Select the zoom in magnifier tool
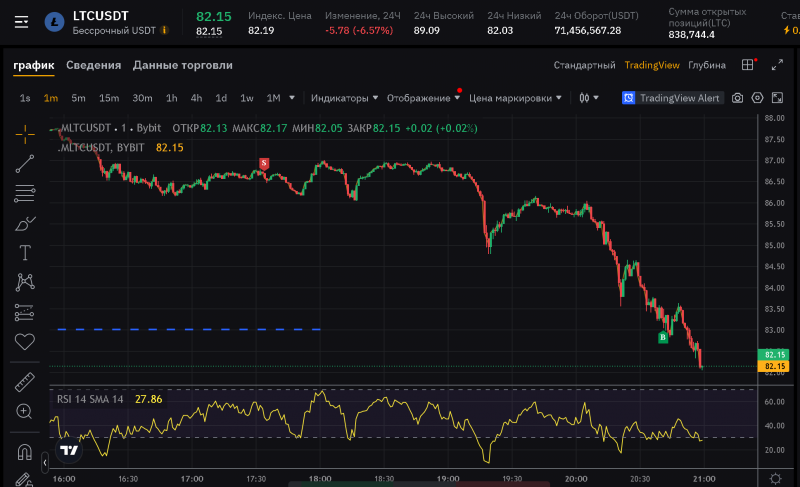800x487 pixels. pyautogui.click(x=24, y=411)
